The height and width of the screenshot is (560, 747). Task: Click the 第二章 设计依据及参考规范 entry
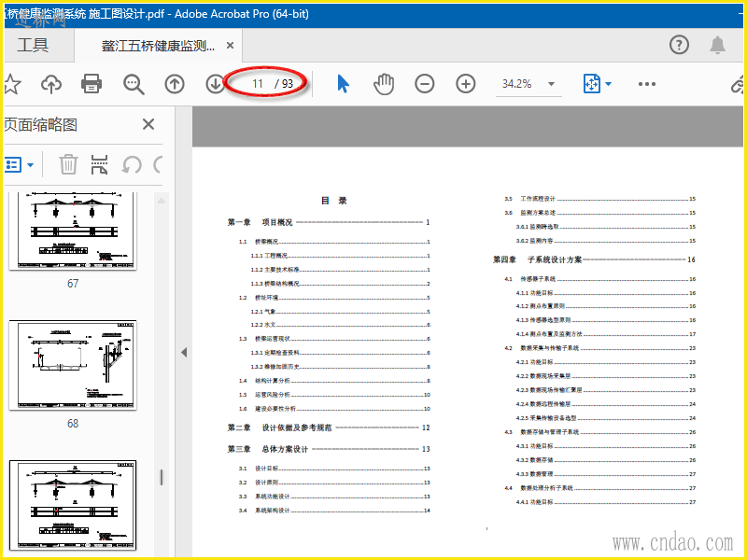[x=329, y=427]
